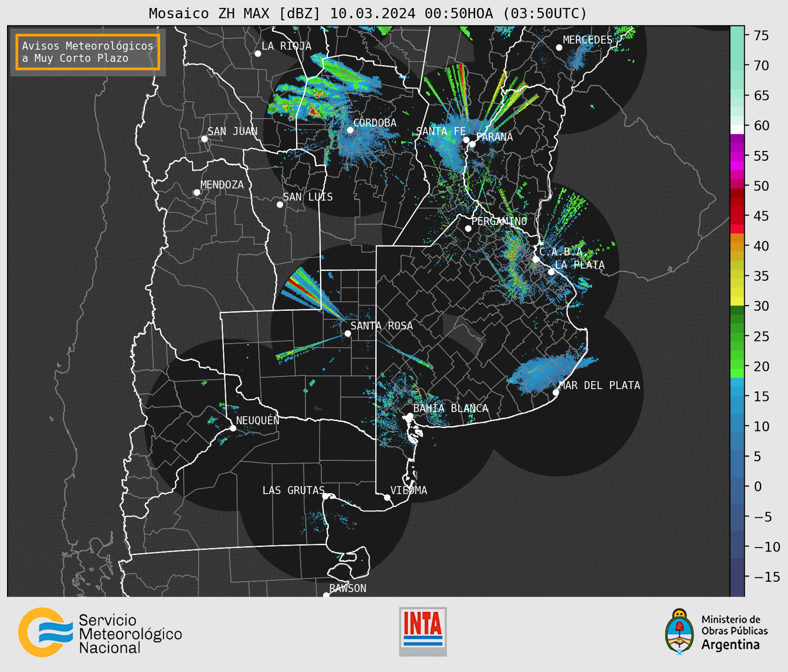The image size is (788, 672).
Task: Click the Ministerio de Obras Públicas text
Action: (x=734, y=625)
